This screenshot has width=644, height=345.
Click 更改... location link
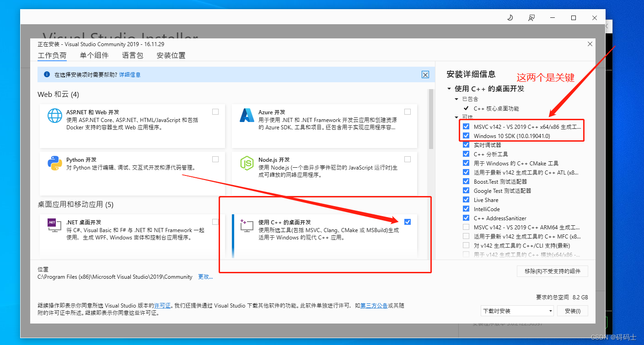tap(205, 277)
